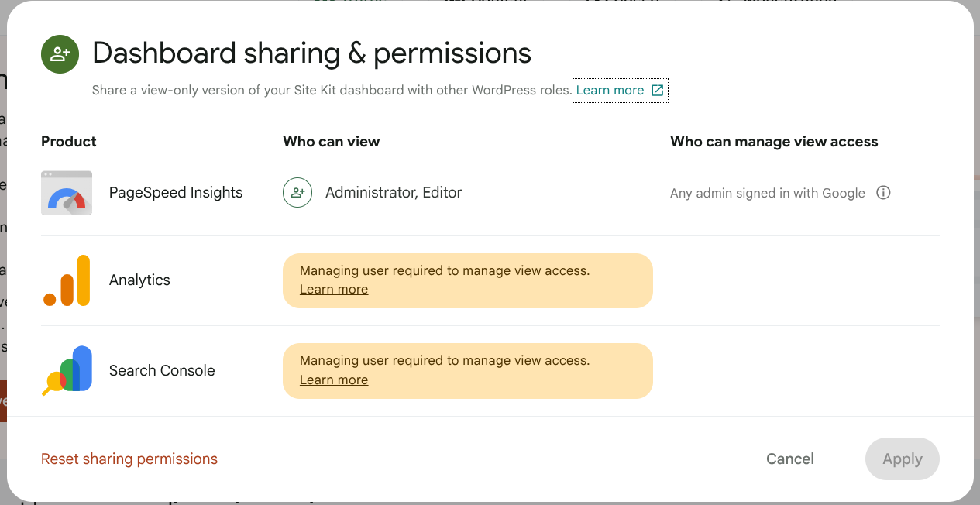
Task: Click the Any admin signed in with Google text
Action: click(x=767, y=194)
